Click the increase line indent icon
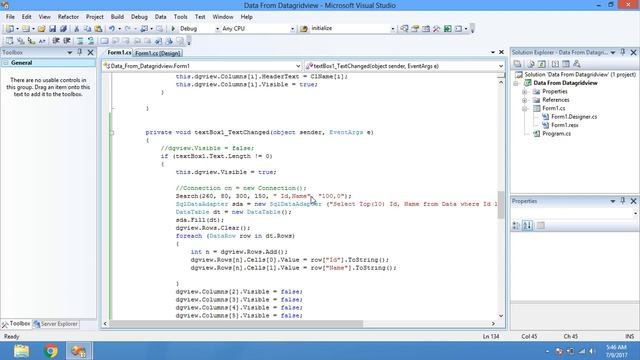This screenshot has width=640, height=360. 67,41
